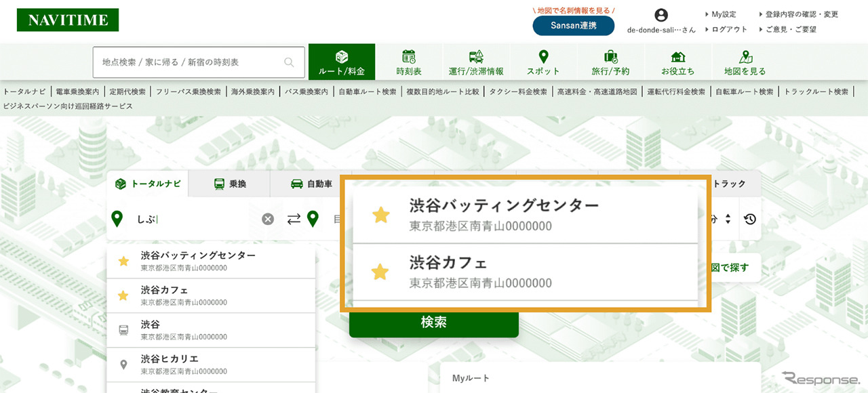Viewport: 868px width, 393px height.
Task: Click the user profile avatar icon
Action: tap(660, 16)
